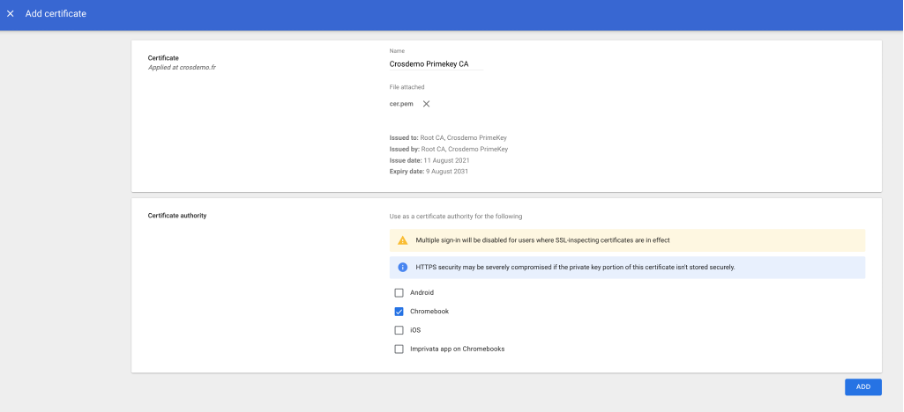
Task: Click the Applied at crosdemo.fr text
Action: pos(182,67)
